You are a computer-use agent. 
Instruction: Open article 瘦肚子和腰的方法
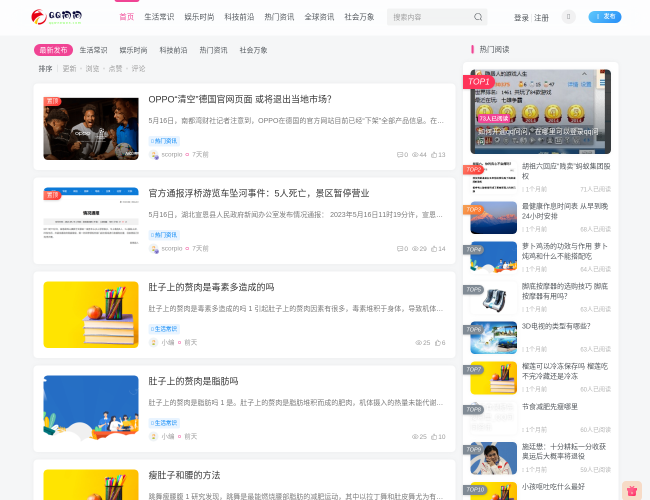click(x=184, y=475)
